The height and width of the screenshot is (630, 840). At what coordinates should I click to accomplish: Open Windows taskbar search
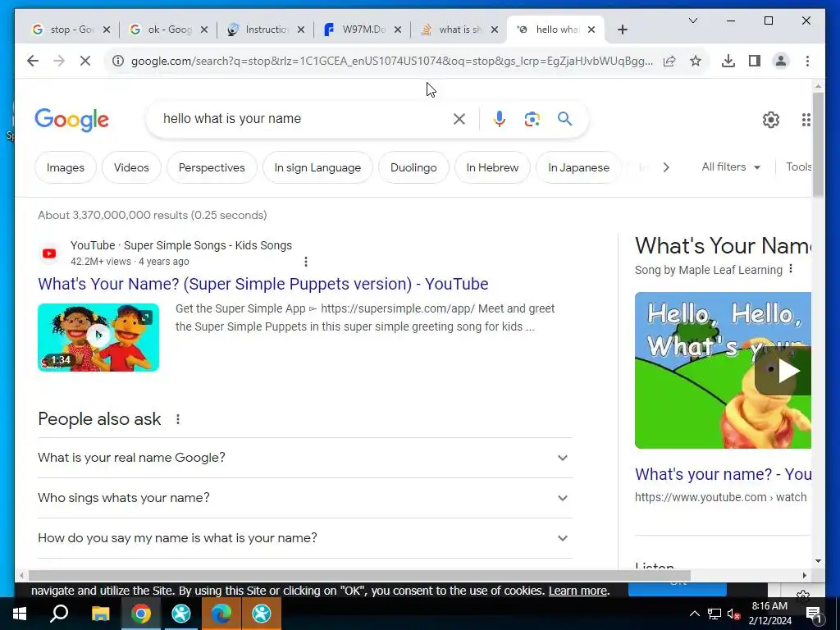[59, 614]
